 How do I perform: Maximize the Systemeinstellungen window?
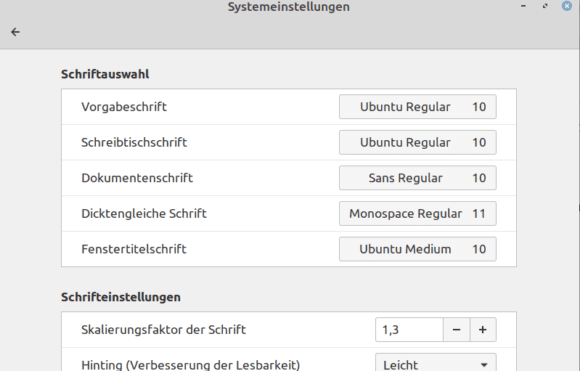pyautogui.click(x=545, y=6)
